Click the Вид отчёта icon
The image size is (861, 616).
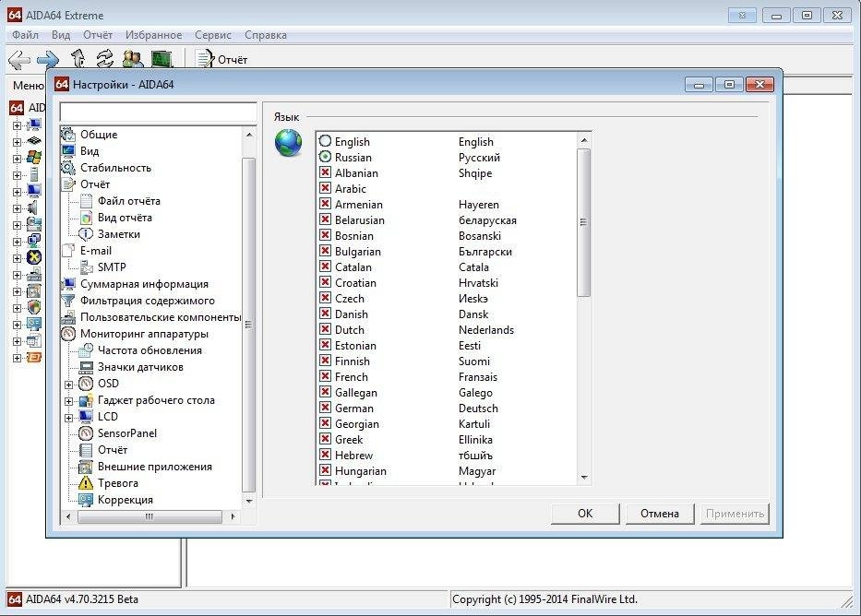click(x=86, y=218)
